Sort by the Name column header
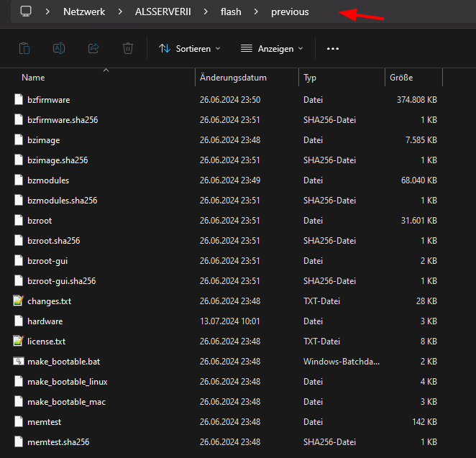Image resolution: width=476 pixels, height=458 pixels. [33, 78]
